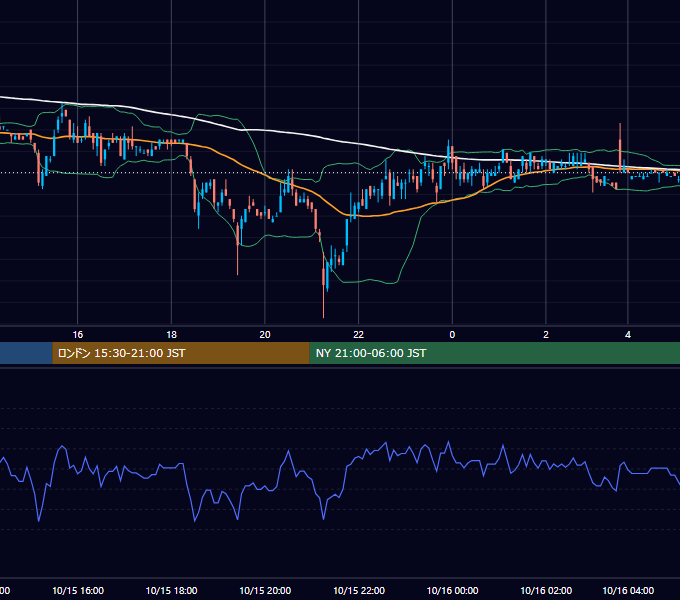Viewport: 680px width, 600px height.
Task: Click the 10/15 20:00 date label
Action: [x=265, y=590]
